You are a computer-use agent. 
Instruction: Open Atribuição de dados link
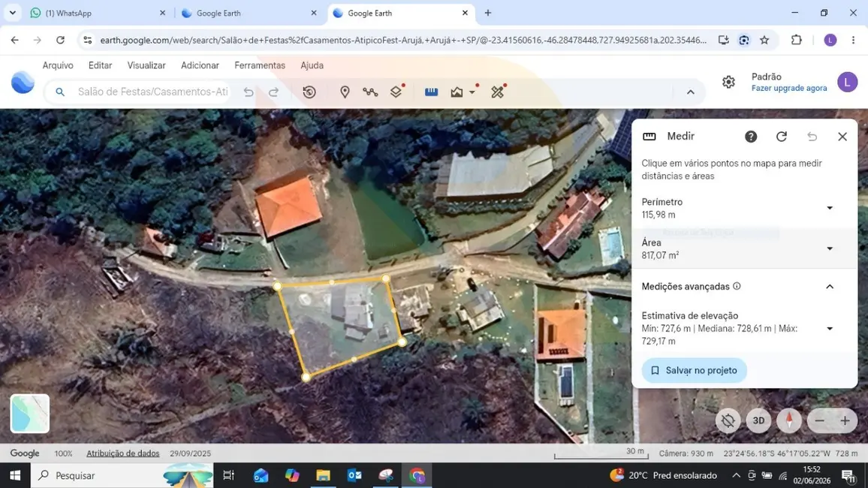click(123, 453)
